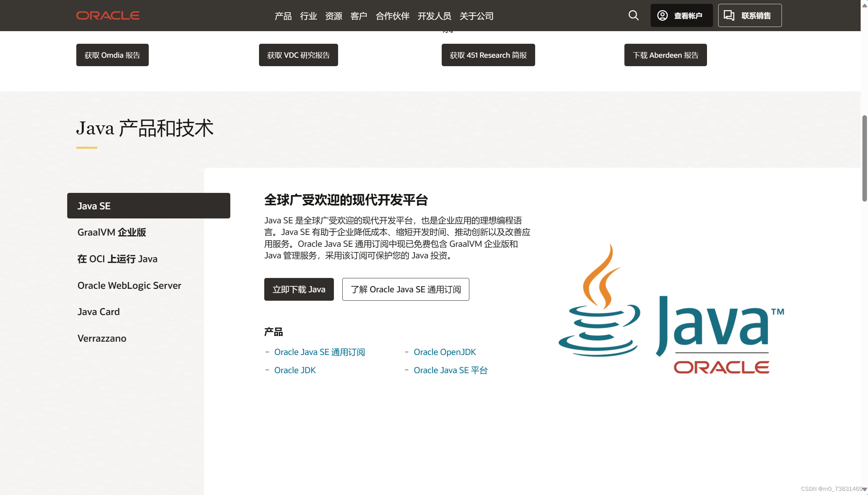Viewport: 868px width, 495px height.
Task: Click 立即下载 Java button
Action: [x=299, y=289]
